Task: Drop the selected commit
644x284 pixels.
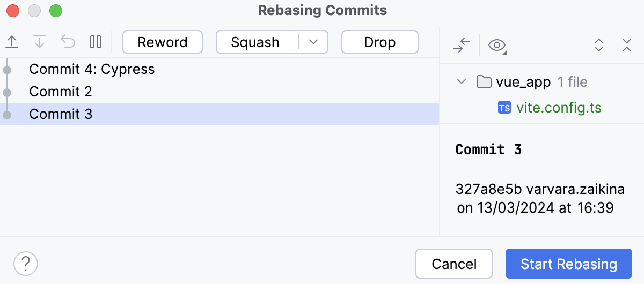Action: [379, 42]
